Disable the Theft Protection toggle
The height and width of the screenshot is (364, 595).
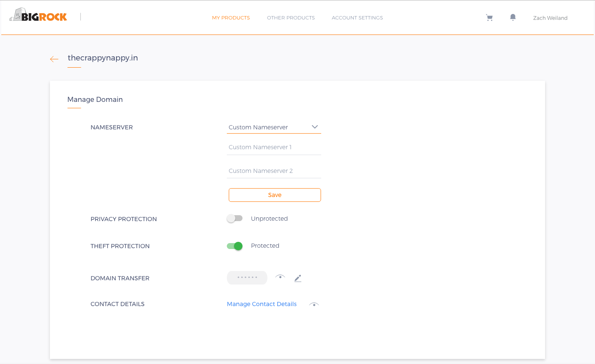tap(234, 246)
